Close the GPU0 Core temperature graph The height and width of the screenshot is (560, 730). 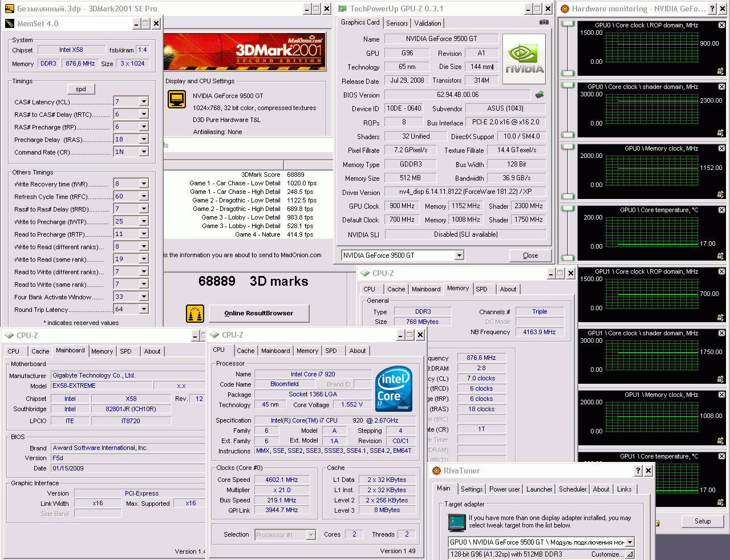tap(721, 210)
